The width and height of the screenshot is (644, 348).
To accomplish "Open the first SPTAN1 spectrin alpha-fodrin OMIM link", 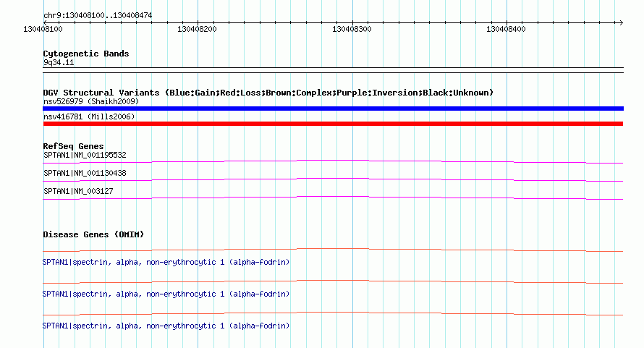I will pyautogui.click(x=166, y=262).
